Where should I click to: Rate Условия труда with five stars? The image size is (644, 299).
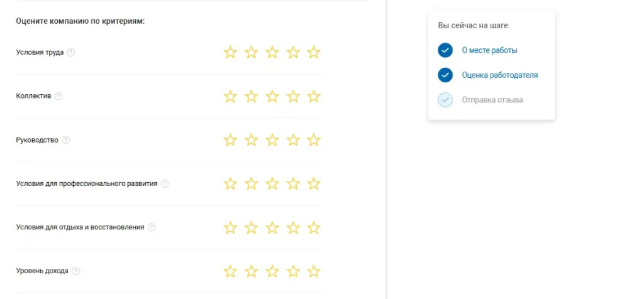point(313,53)
